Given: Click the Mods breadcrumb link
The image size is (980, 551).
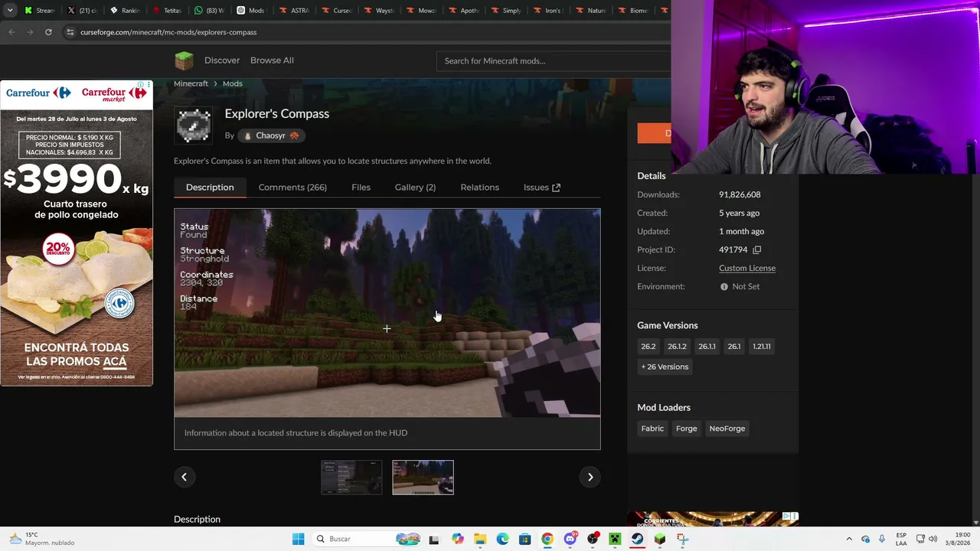Looking at the screenshot, I should pyautogui.click(x=233, y=83).
